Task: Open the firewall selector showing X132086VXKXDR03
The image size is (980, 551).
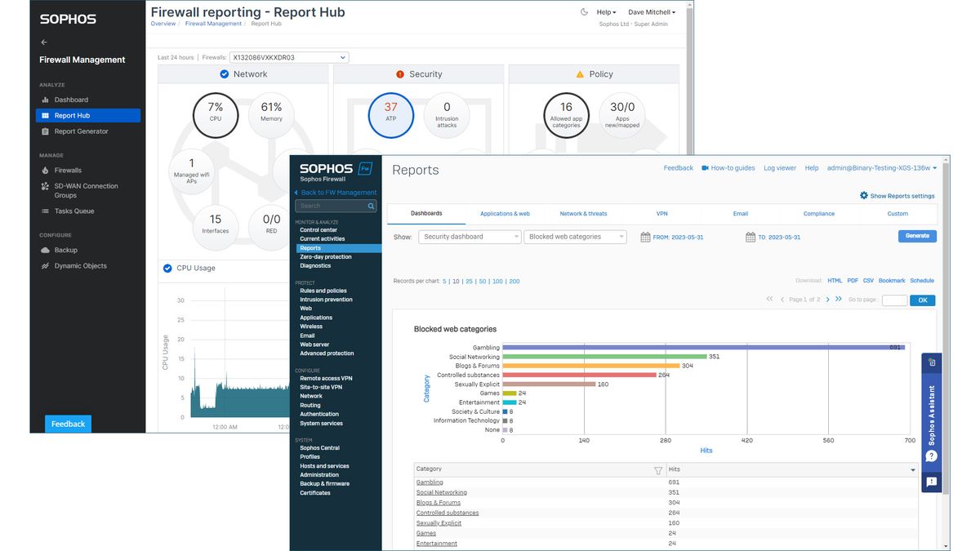Action: [291, 57]
